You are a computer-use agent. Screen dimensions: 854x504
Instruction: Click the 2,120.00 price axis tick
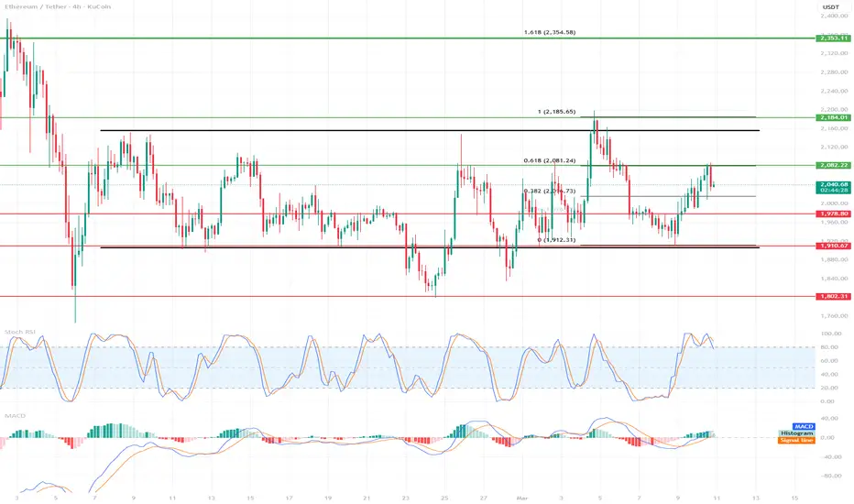(x=834, y=148)
